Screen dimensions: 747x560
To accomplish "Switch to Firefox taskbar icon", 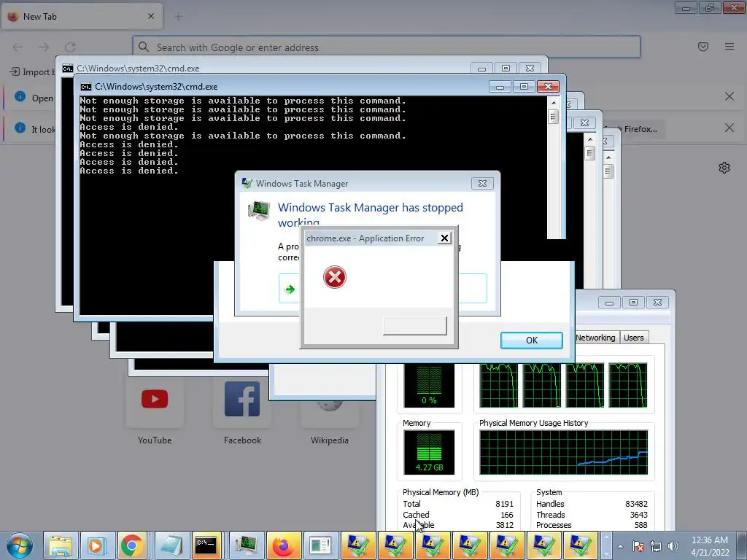I will pyautogui.click(x=283, y=545).
